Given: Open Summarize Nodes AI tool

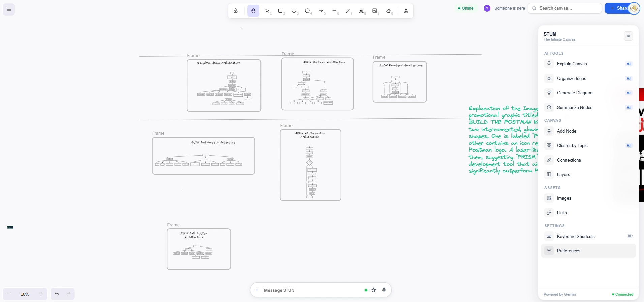Looking at the screenshot, I should (588, 107).
